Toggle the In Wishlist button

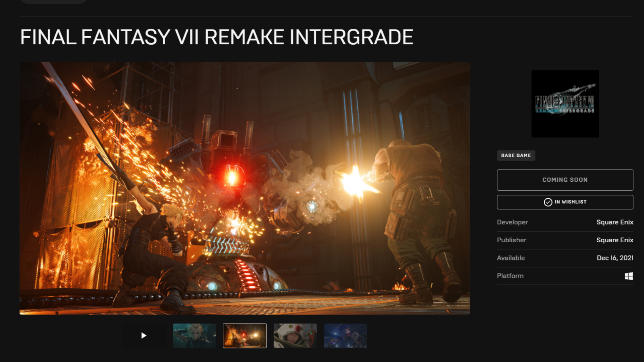click(x=565, y=202)
